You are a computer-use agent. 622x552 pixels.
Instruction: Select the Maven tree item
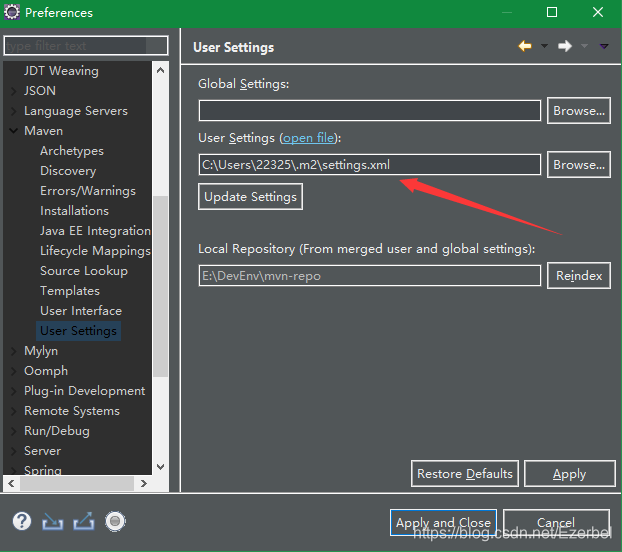tap(43, 131)
